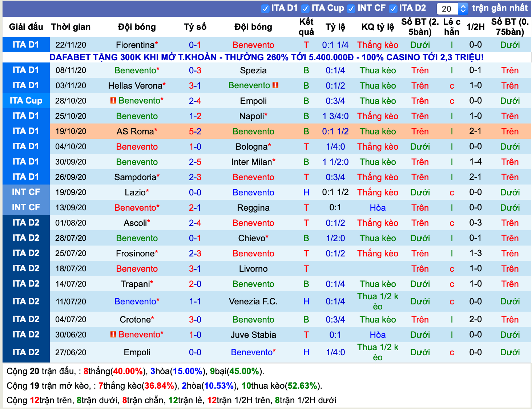Select the ITA D2 league cell on 01/08/20
This screenshot has height=409, width=532.
(26, 223)
